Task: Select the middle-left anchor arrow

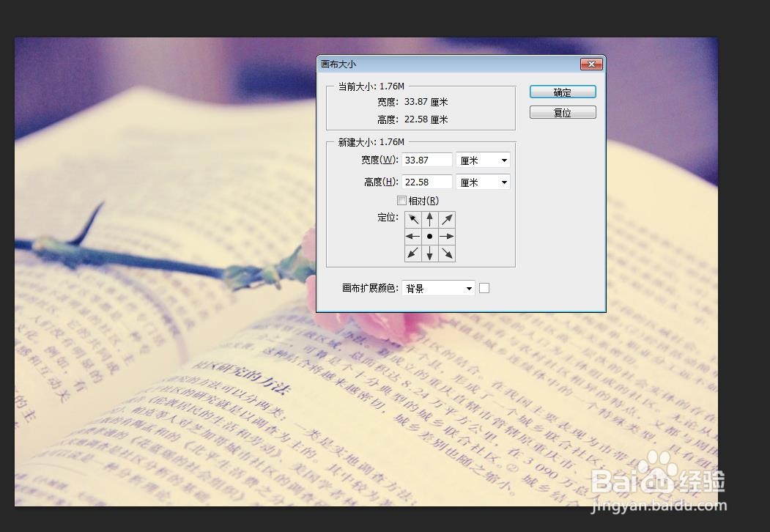Action: coord(413,236)
